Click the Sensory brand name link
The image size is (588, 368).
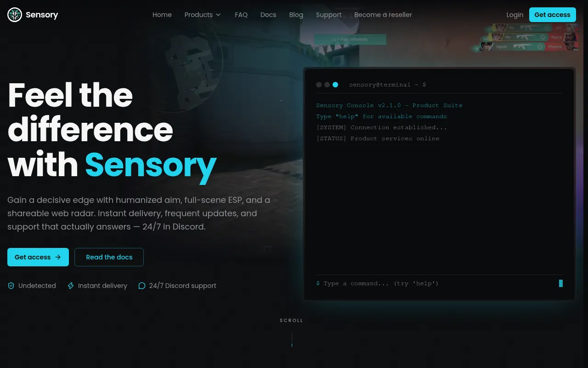(42, 15)
